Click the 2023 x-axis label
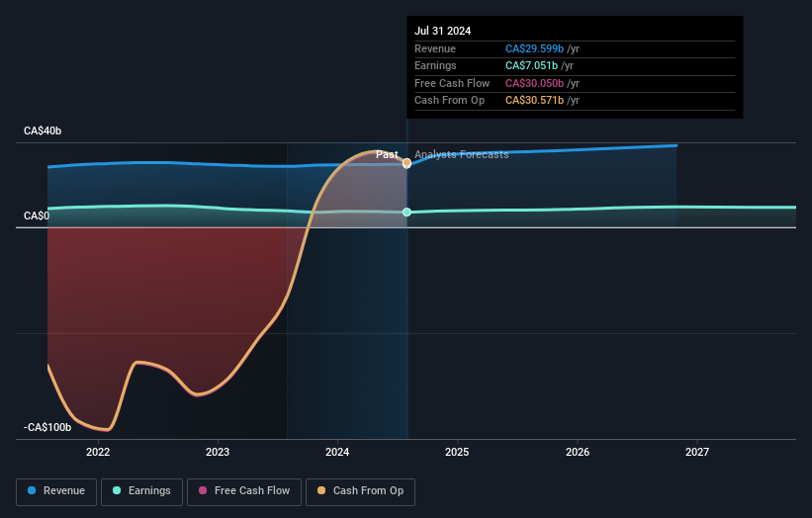This screenshot has height=518, width=812. [x=218, y=453]
